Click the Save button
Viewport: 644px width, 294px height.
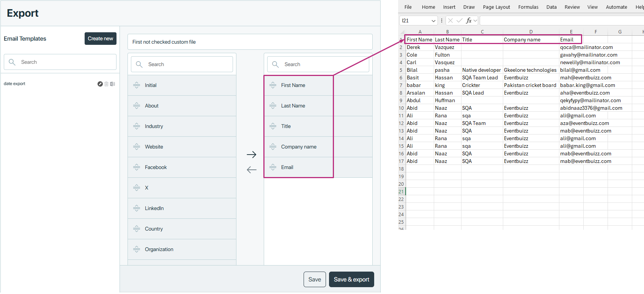[x=315, y=280]
